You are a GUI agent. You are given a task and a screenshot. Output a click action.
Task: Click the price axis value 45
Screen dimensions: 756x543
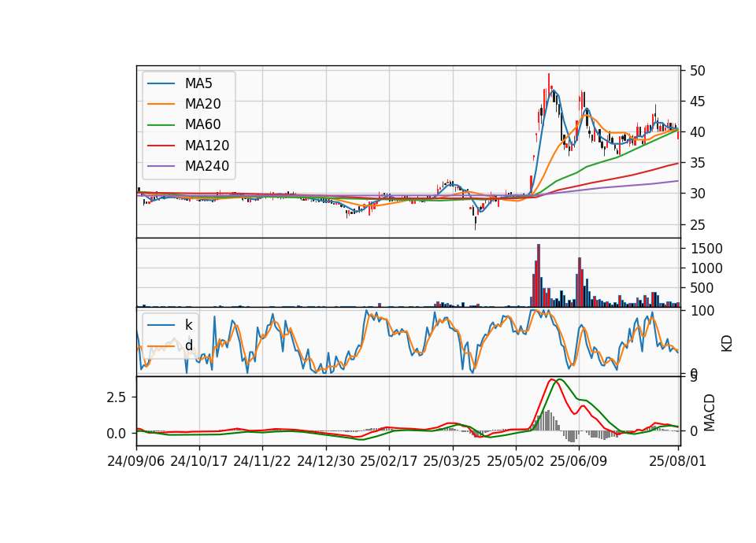click(x=697, y=102)
